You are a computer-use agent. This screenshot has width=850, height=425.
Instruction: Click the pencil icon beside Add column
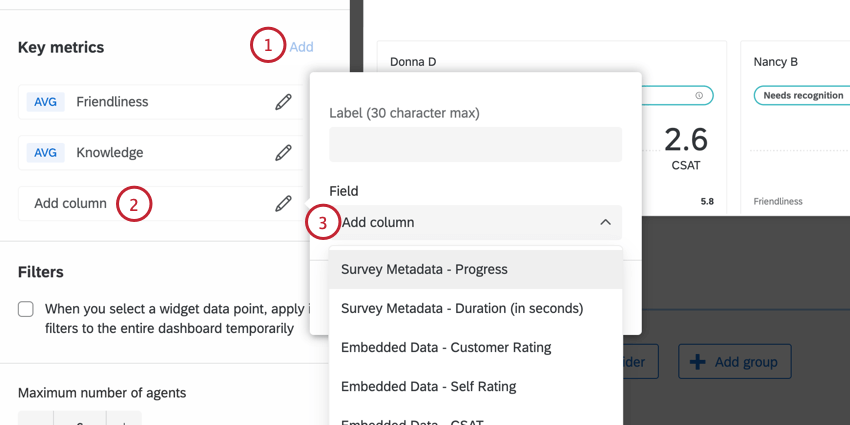click(x=284, y=203)
